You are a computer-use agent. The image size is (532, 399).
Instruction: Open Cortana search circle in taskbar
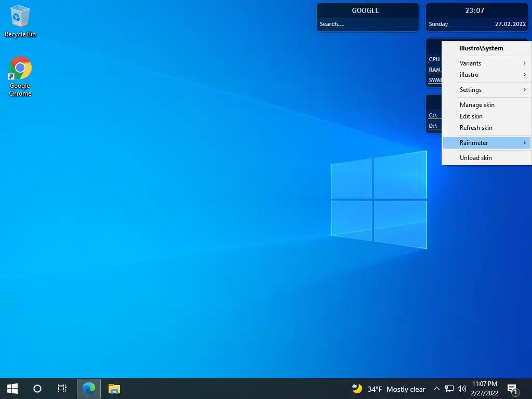pos(37,389)
